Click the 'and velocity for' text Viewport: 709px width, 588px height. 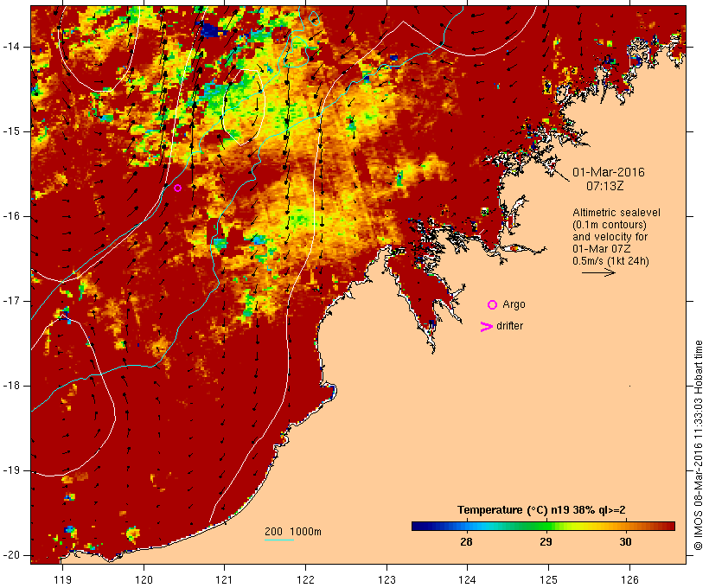(x=610, y=237)
